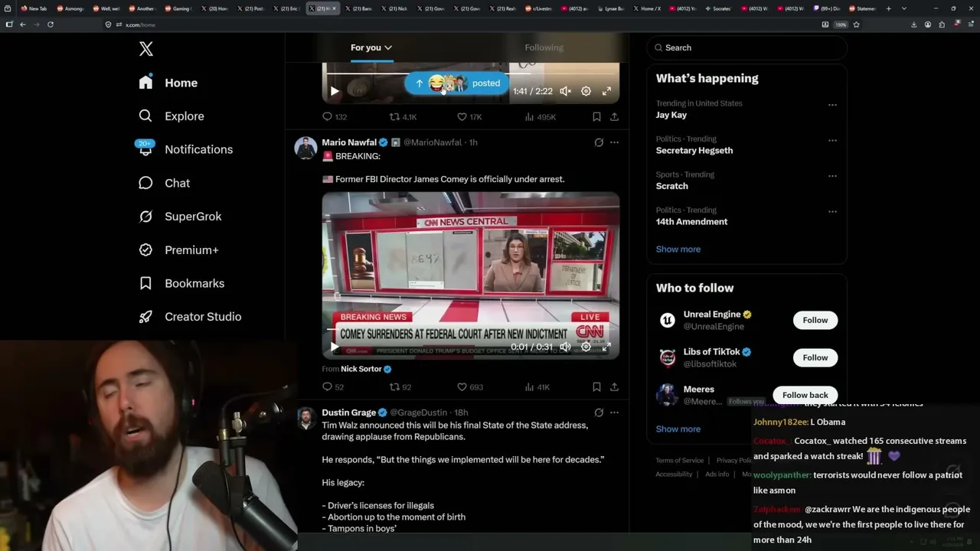980x551 pixels.
Task: Click the X logo in the sidebar
Action: [146, 50]
